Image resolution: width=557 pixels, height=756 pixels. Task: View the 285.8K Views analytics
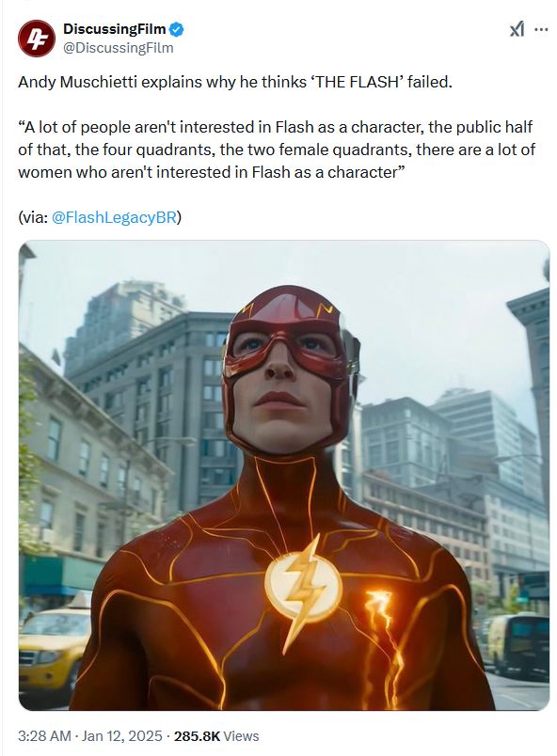(x=216, y=736)
